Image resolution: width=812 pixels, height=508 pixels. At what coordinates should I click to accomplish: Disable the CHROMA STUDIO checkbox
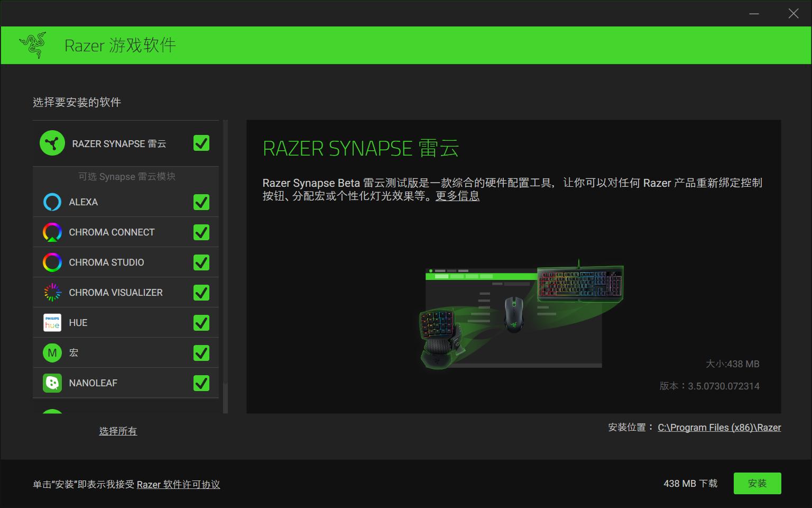(201, 262)
